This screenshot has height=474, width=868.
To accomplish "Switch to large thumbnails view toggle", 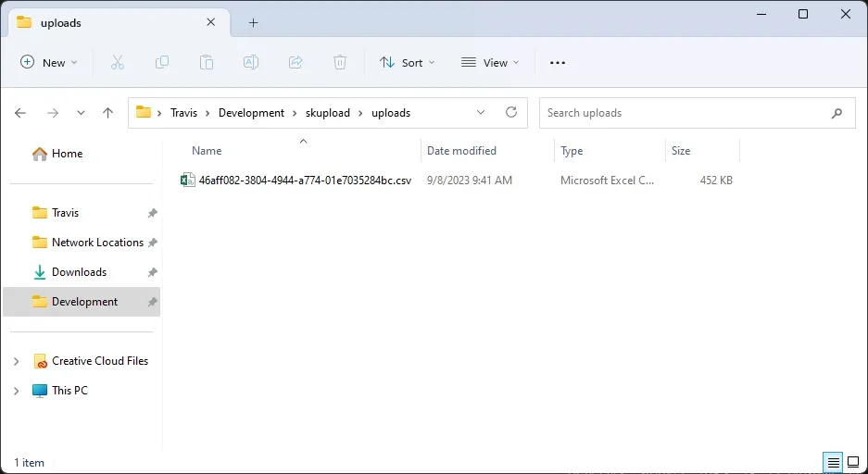I will click(x=853, y=462).
